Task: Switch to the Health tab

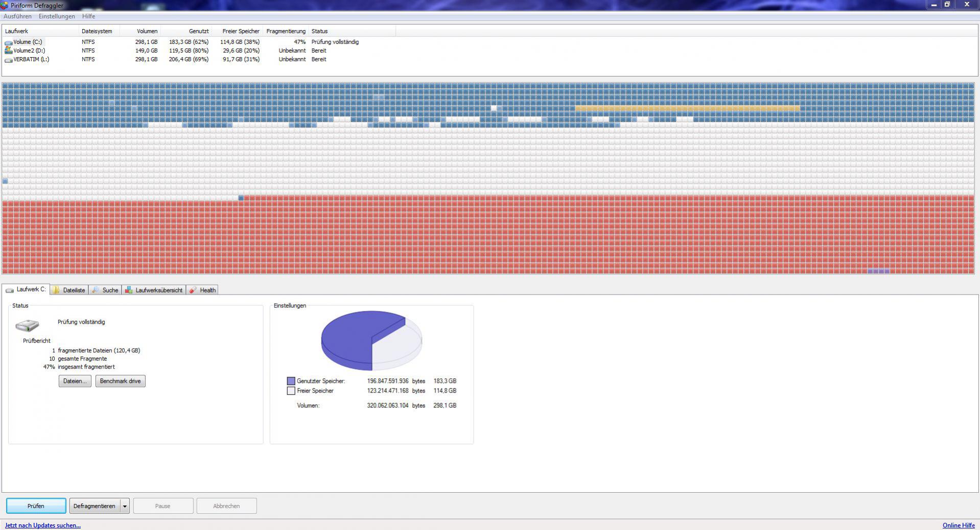Action: (202, 290)
